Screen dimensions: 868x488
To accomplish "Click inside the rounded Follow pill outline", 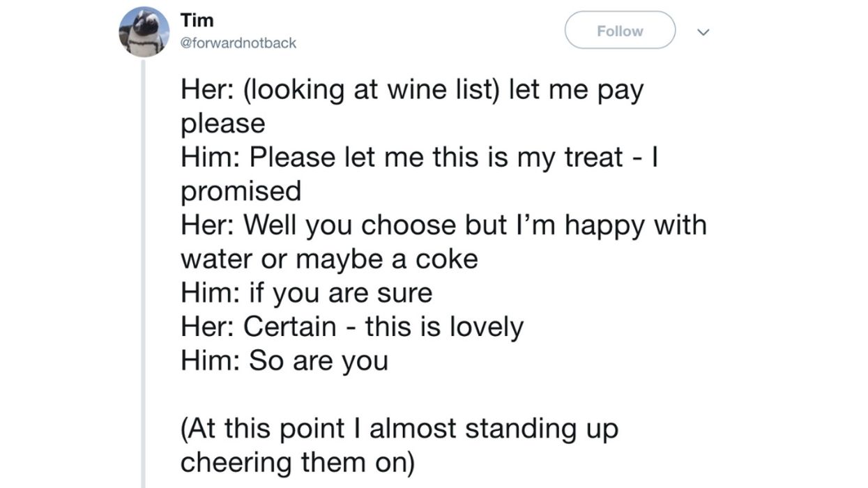I will (619, 30).
